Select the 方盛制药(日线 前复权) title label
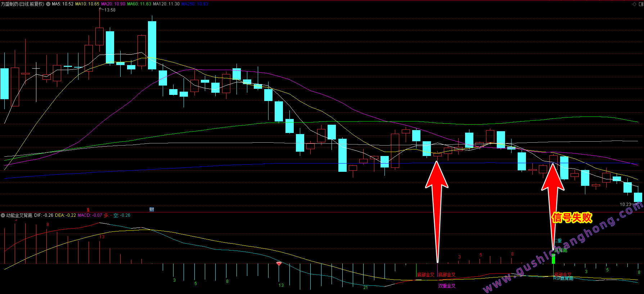Viewport: 644px width, 294px height. tap(22, 4)
